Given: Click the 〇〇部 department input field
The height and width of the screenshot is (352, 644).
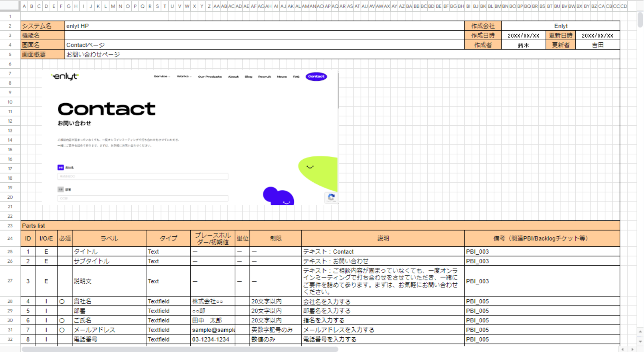Looking at the screenshot, I should 143,198.
